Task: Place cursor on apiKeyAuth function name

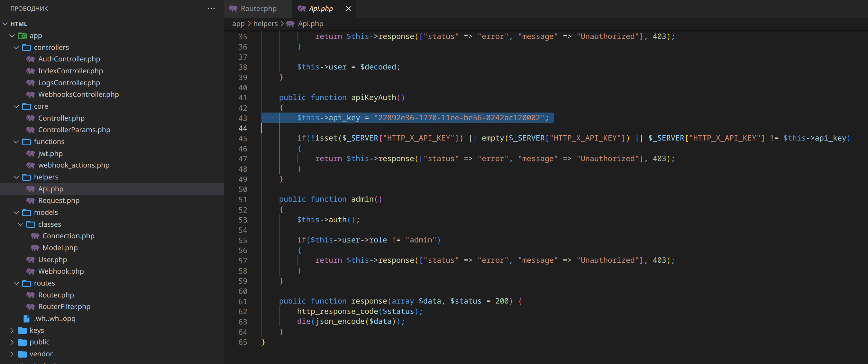Action: [373, 97]
